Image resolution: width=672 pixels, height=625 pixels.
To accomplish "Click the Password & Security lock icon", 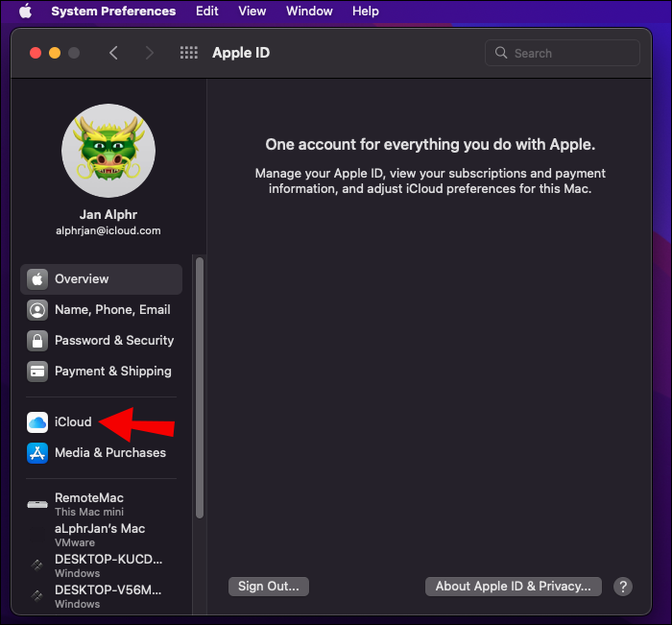I will [37, 341].
